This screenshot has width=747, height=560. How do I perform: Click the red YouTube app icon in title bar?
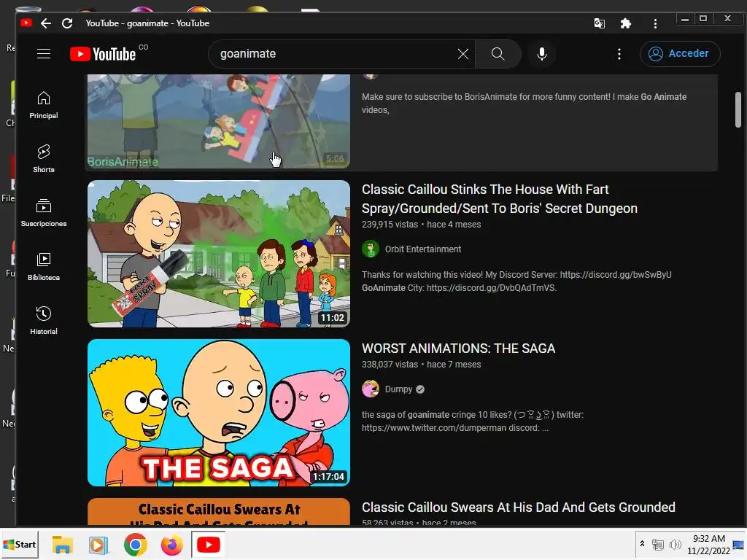coord(26,23)
